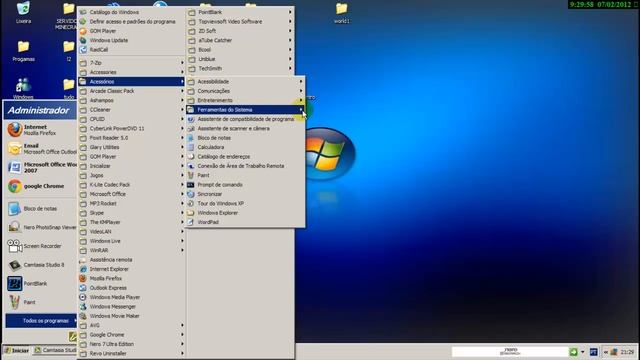Open Calculadora in Acessórios submenu
This screenshot has width=640, height=360.
[x=245, y=147]
